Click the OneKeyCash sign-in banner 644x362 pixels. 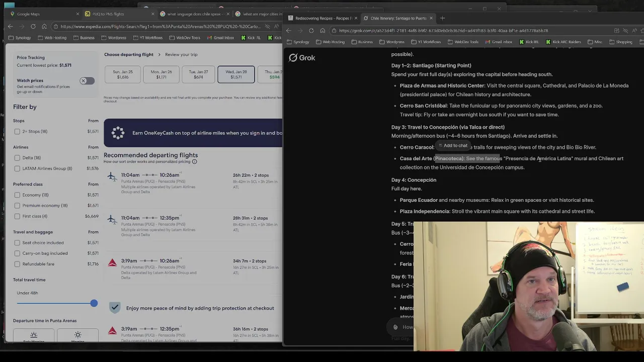[x=193, y=133]
